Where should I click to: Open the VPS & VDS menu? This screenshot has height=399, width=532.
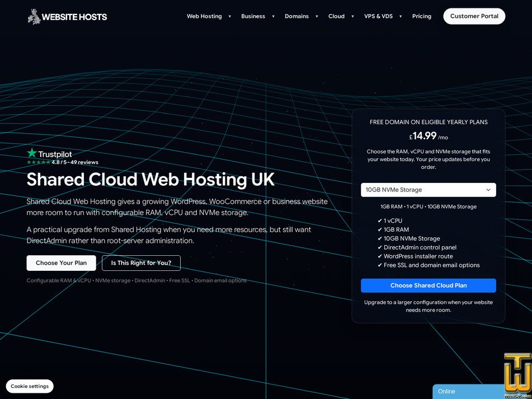[378, 16]
